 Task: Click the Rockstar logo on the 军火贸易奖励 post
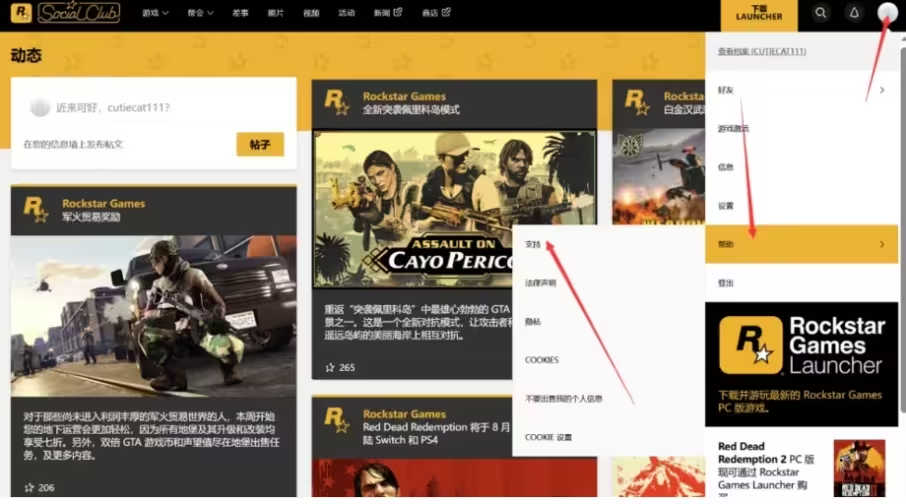36,209
